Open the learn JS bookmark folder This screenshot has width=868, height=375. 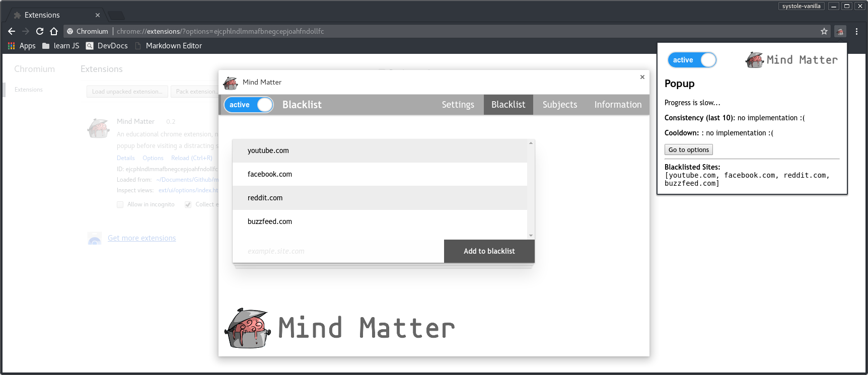tap(61, 46)
